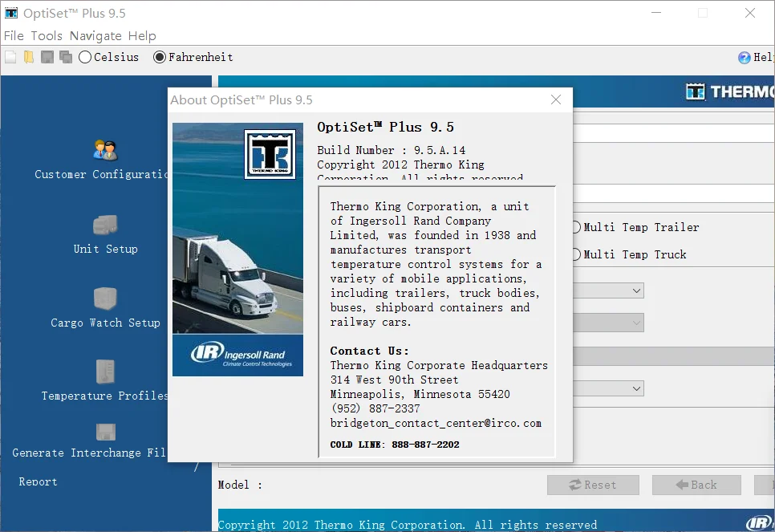Viewport: 775px width, 532px height.
Task: Click the (952) 887-2337 phone number
Action: (375, 408)
